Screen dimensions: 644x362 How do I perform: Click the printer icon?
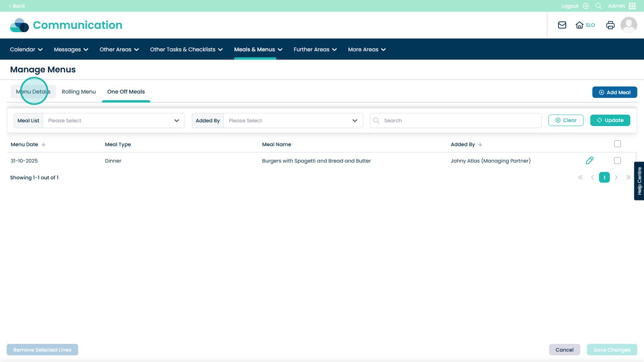point(610,25)
